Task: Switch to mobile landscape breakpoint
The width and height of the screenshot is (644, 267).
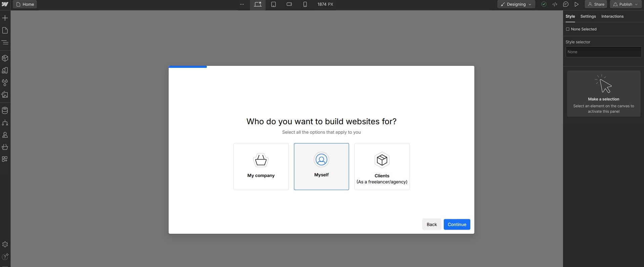Action: click(289, 4)
